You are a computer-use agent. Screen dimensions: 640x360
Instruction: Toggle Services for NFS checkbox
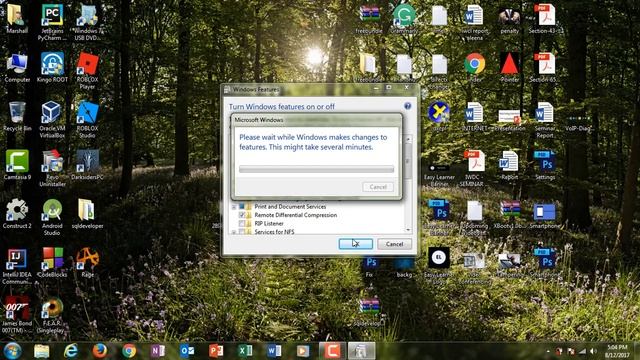[x=242, y=231]
